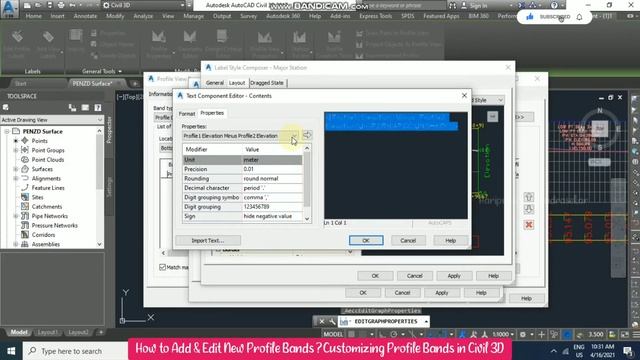Click OK in the Label Style Composer dialog

pyautogui.click(x=375, y=276)
